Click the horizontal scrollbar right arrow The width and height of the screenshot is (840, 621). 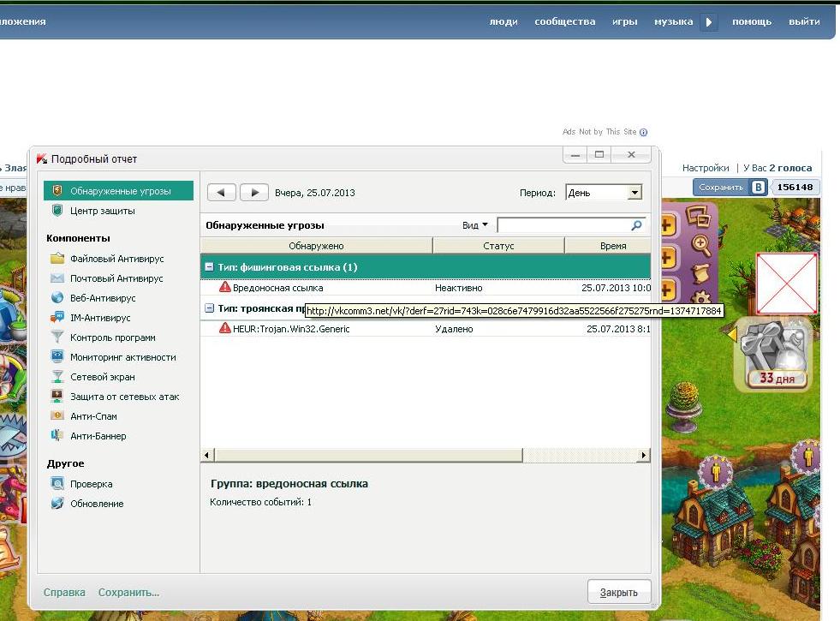click(x=644, y=456)
